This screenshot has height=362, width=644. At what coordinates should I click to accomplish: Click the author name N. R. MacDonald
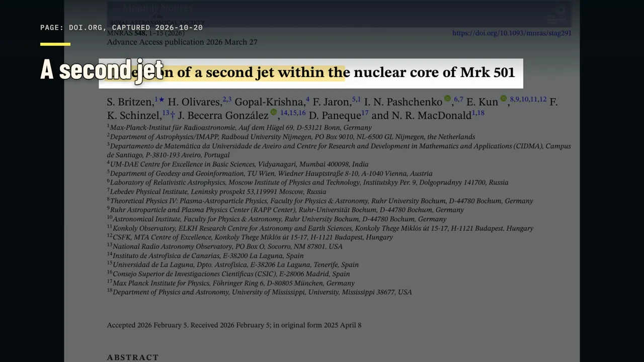click(432, 116)
